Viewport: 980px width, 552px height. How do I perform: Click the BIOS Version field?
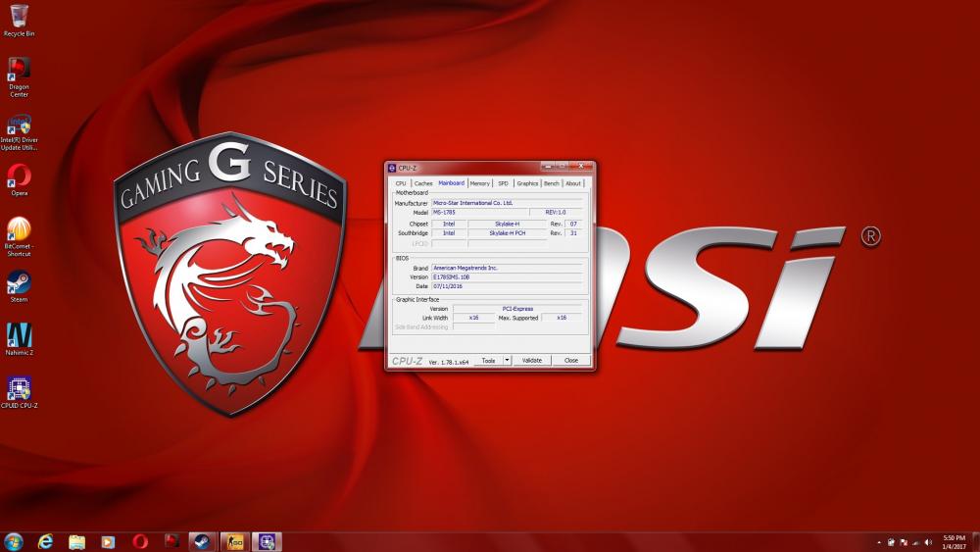pos(507,276)
